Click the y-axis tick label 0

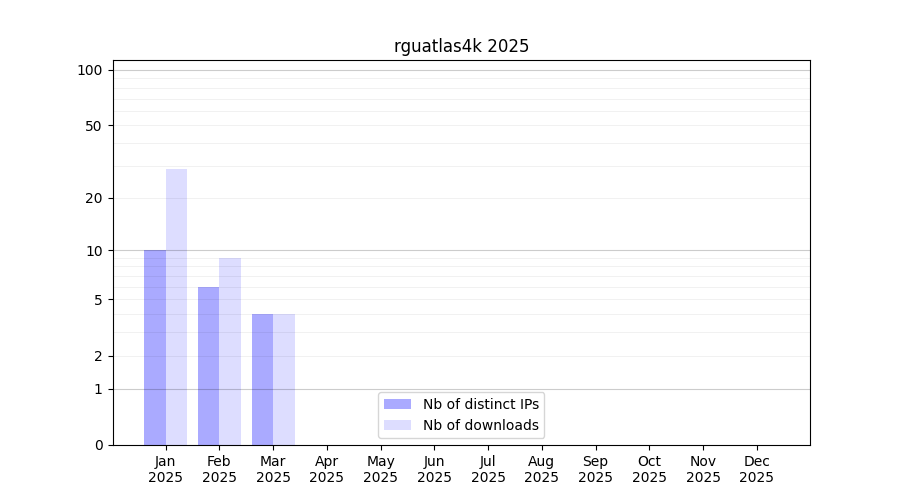click(x=98, y=445)
